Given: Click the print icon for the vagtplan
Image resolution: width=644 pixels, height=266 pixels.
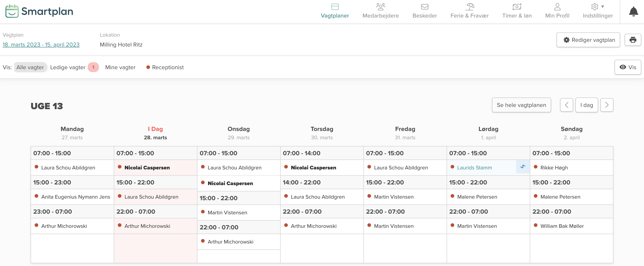Looking at the screenshot, I should 633,40.
